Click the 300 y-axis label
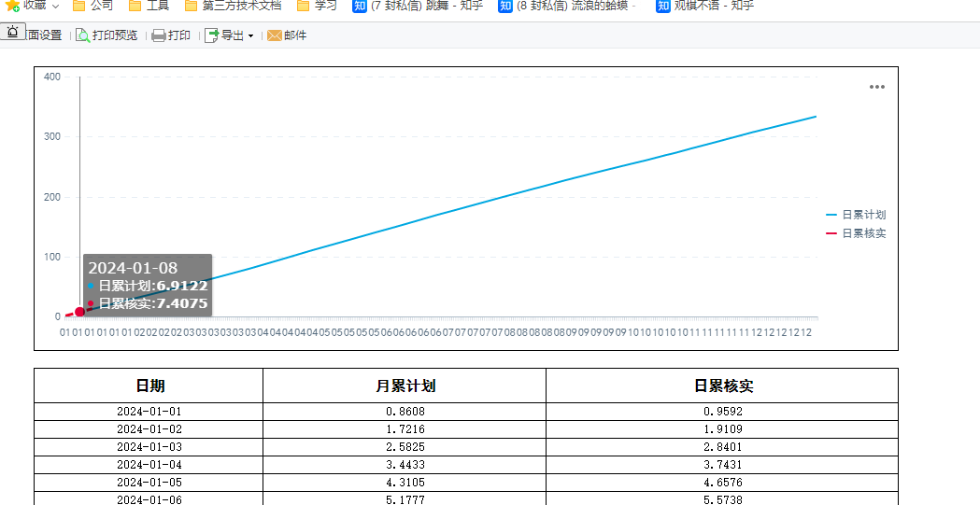Image resolution: width=980 pixels, height=505 pixels. [52, 136]
